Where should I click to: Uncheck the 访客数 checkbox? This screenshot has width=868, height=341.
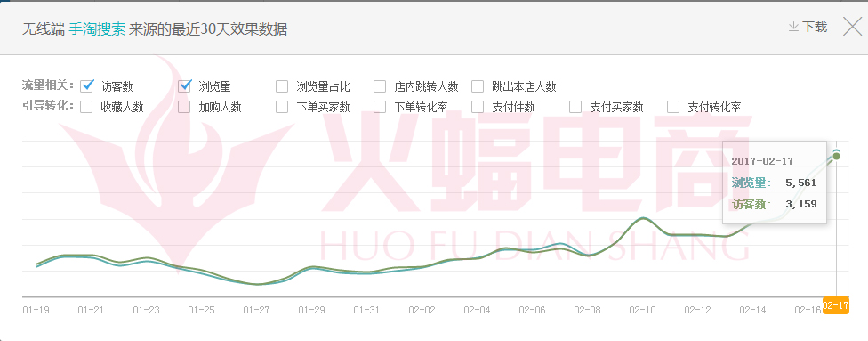[x=87, y=86]
